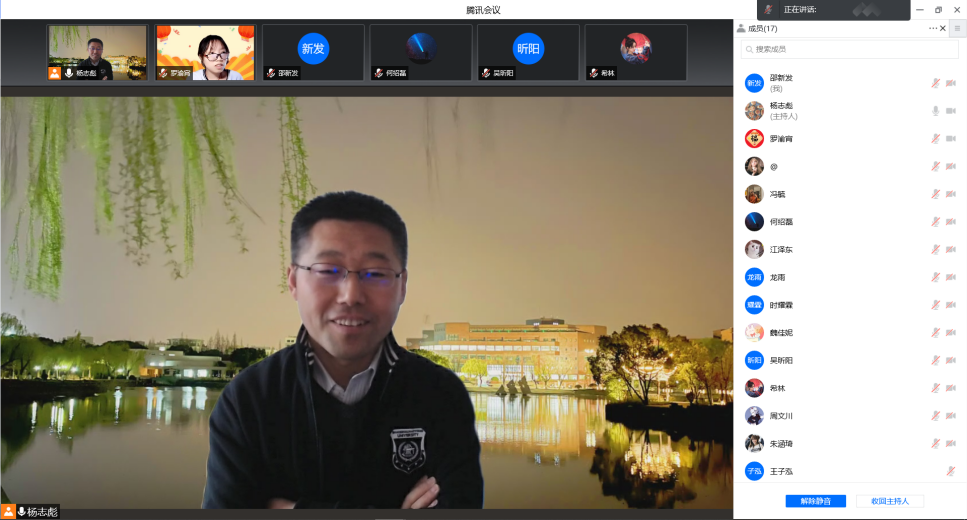
Task: Toggle camera icon for 罗渝宵 in member list
Action: tap(951, 139)
